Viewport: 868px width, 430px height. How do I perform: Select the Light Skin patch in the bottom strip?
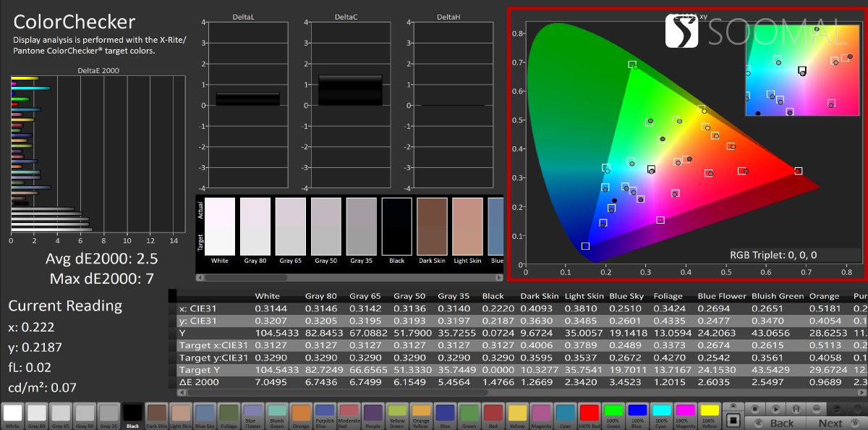tap(181, 415)
